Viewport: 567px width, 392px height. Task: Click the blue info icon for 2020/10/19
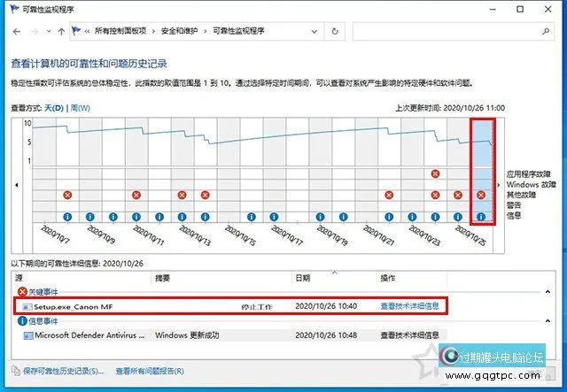click(x=320, y=217)
